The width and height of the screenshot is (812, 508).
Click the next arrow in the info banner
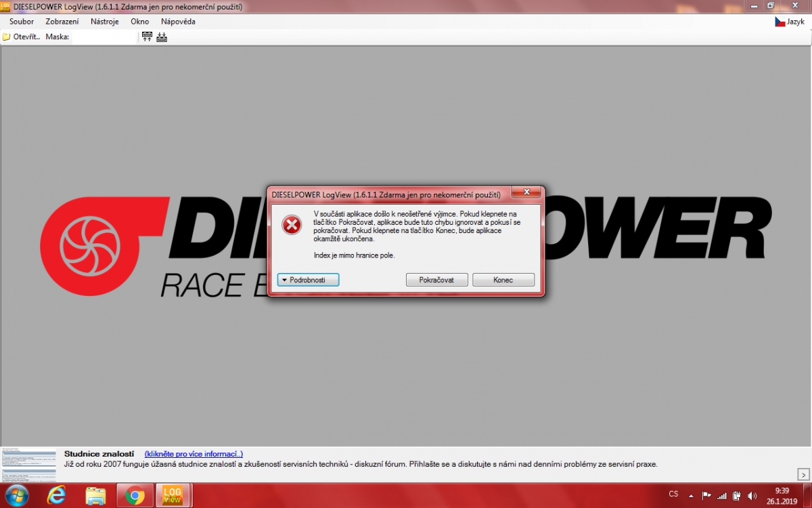[803, 474]
